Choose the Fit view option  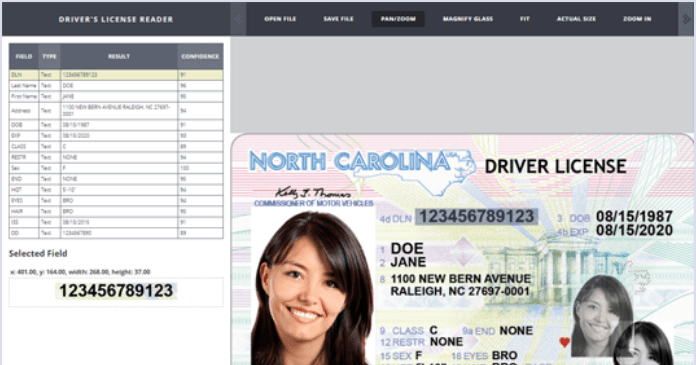click(525, 19)
